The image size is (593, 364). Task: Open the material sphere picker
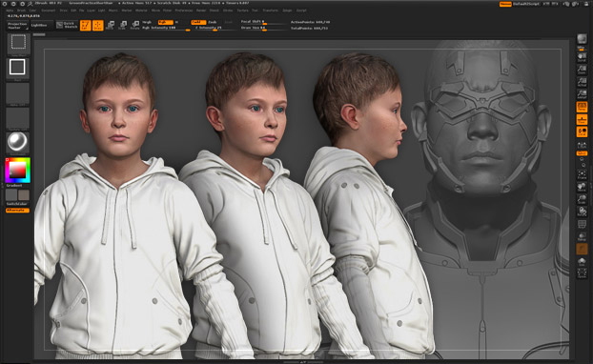[x=18, y=142]
